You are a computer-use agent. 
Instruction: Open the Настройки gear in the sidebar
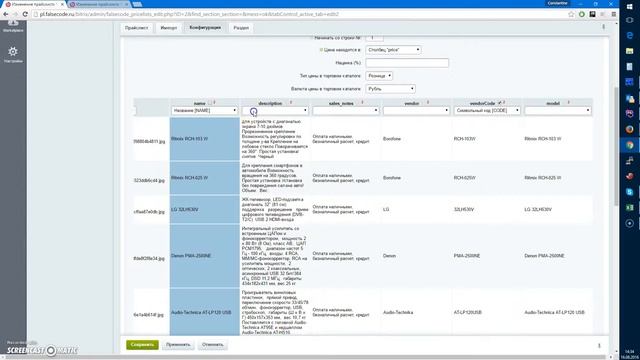13,52
